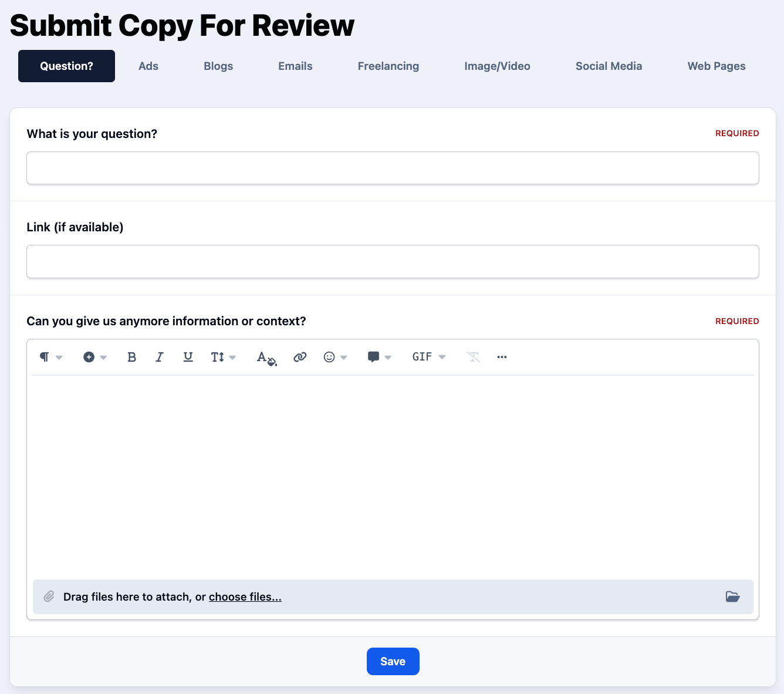Image resolution: width=784 pixels, height=694 pixels.
Task: Click the choose files link
Action: pos(245,597)
